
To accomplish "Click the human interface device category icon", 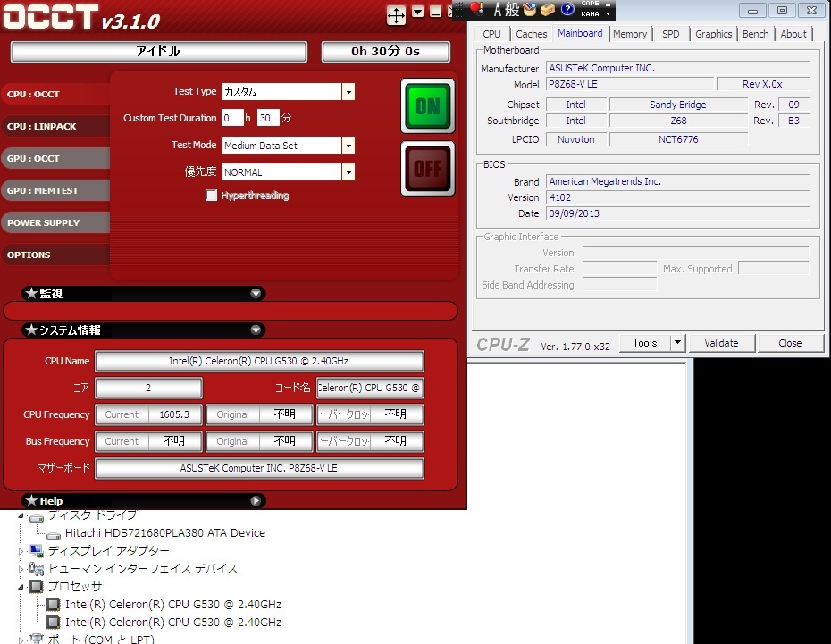I will click(x=37, y=569).
